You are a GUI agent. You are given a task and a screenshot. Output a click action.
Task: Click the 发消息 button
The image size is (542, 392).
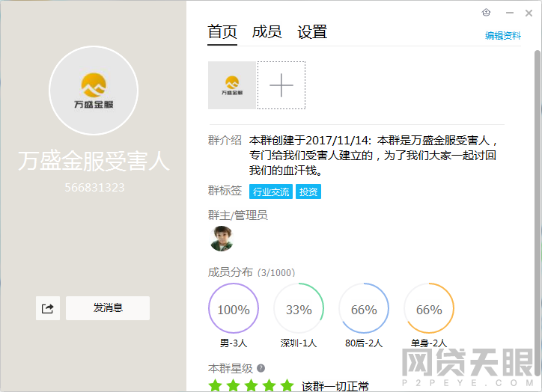(x=108, y=308)
